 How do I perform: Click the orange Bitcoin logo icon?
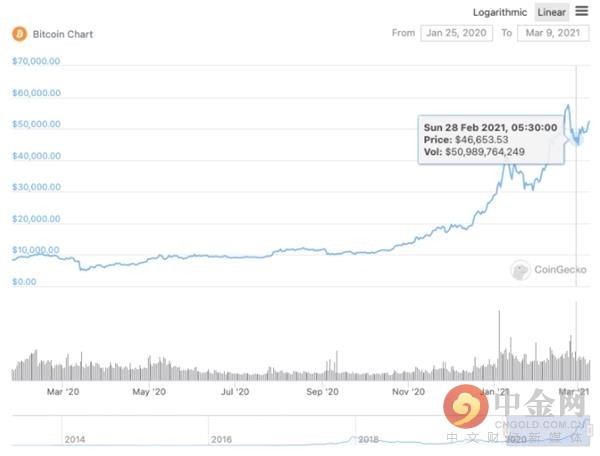pyautogui.click(x=19, y=34)
